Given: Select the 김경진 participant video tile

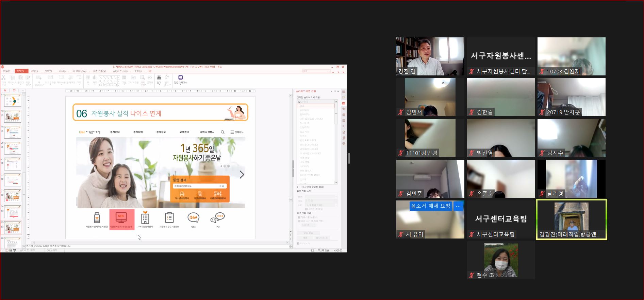Looking at the screenshot, I should point(572,219).
